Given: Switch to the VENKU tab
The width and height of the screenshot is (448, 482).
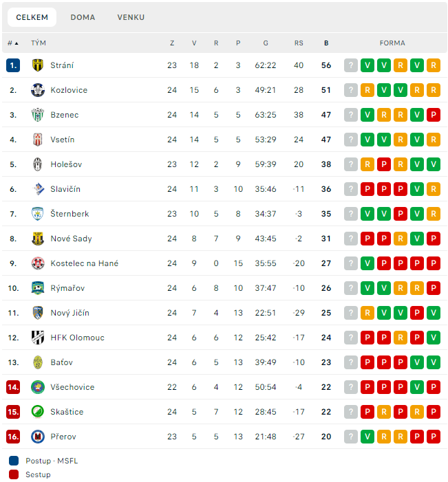Looking at the screenshot, I should coord(131,17).
